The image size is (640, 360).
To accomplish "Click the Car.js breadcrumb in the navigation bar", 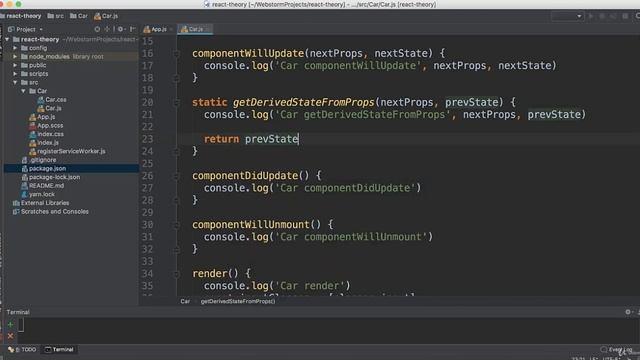I will click(106, 16).
